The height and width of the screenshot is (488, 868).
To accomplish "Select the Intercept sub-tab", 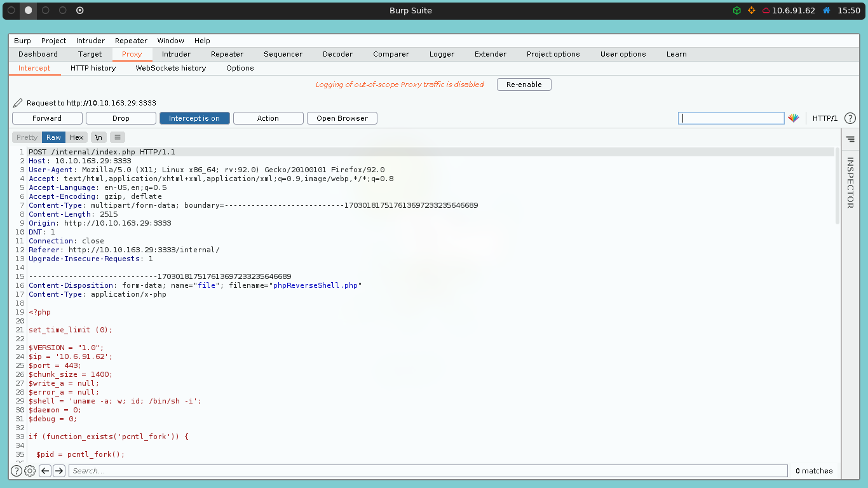I will click(34, 68).
